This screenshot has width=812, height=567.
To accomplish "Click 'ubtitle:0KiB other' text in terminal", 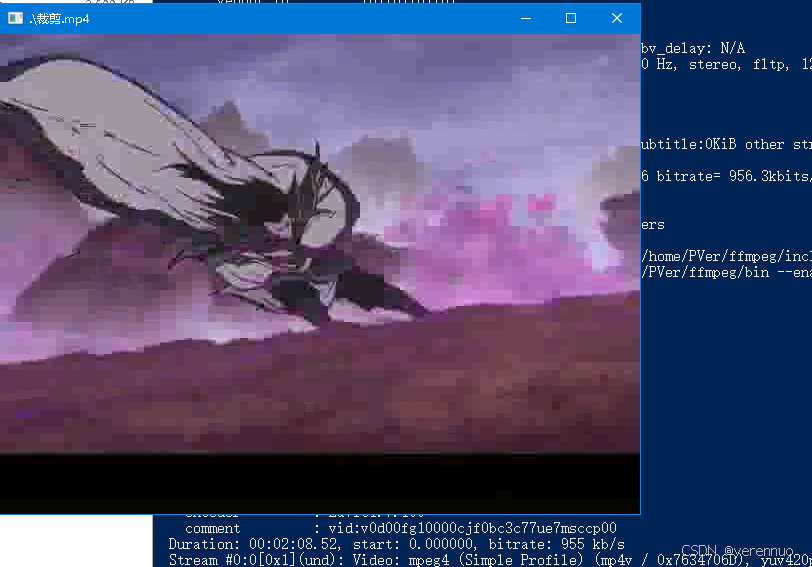I will 726,144.
